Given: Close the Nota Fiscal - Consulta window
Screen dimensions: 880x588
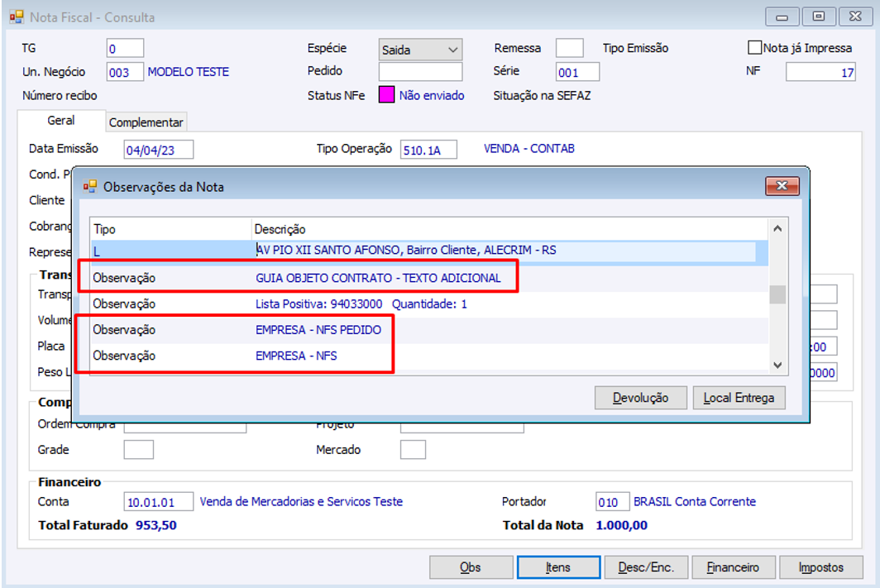Looking at the screenshot, I should click(855, 17).
